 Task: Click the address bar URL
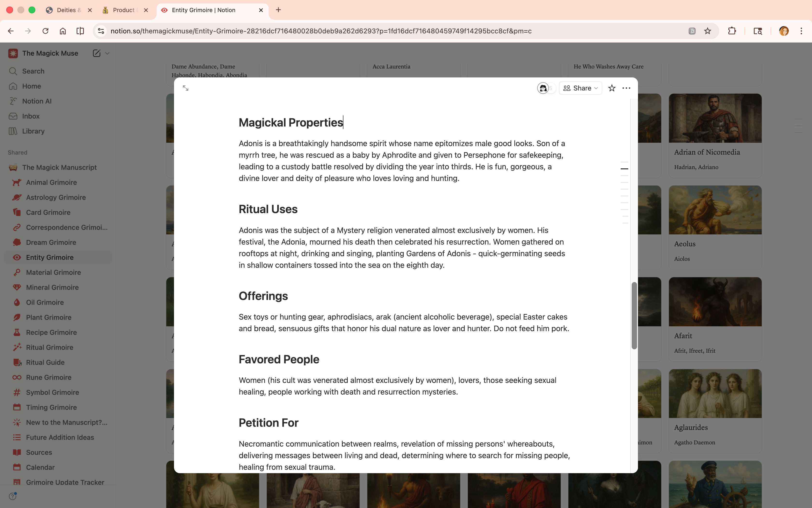coord(321,31)
